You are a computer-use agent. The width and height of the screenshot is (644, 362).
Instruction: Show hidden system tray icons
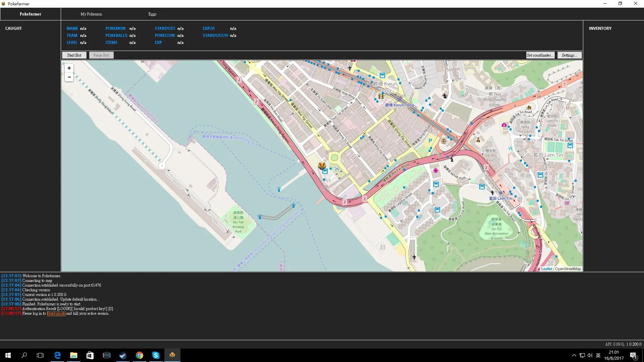[x=574, y=355]
